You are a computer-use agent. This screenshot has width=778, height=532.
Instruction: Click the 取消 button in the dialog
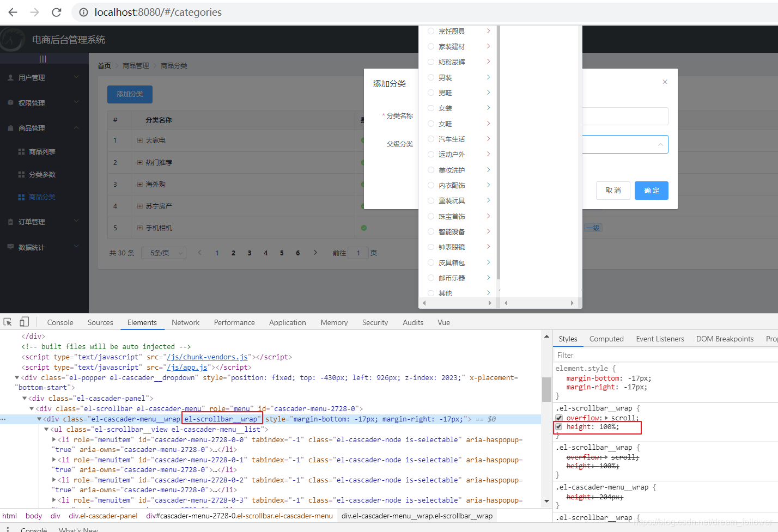[613, 191]
